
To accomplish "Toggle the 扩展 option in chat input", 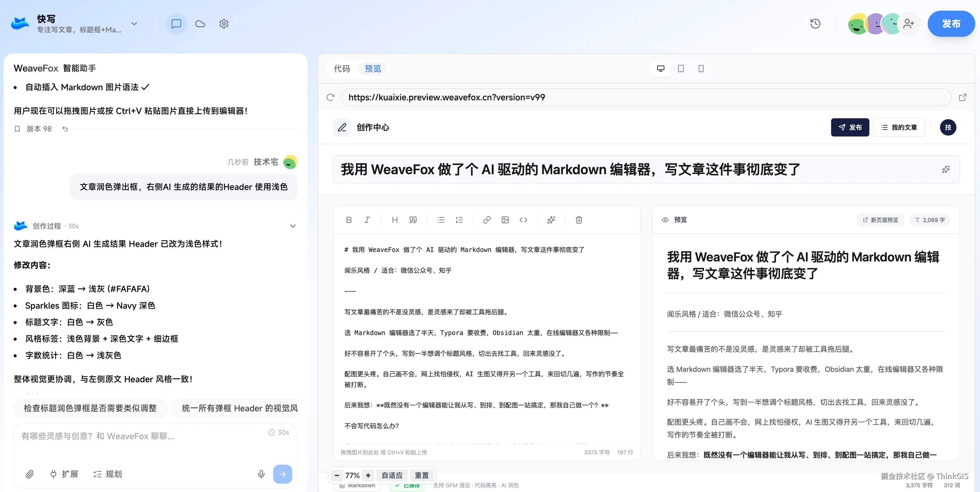I will pos(64,474).
